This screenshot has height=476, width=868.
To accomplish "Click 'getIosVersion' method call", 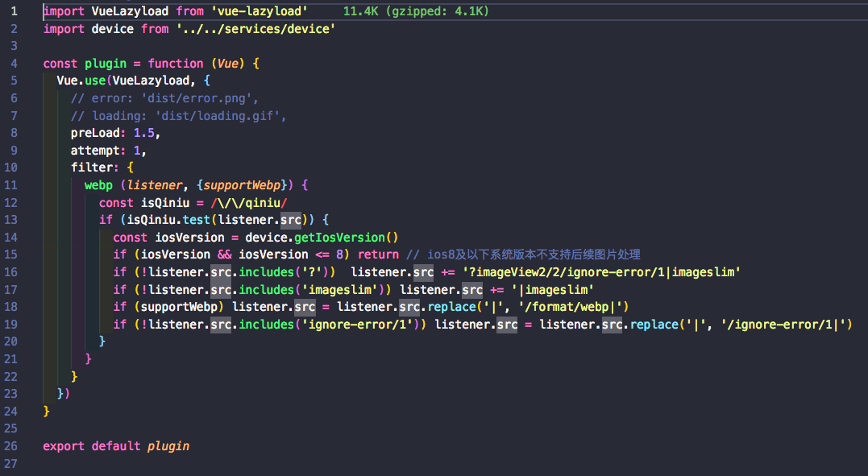I will point(339,237).
